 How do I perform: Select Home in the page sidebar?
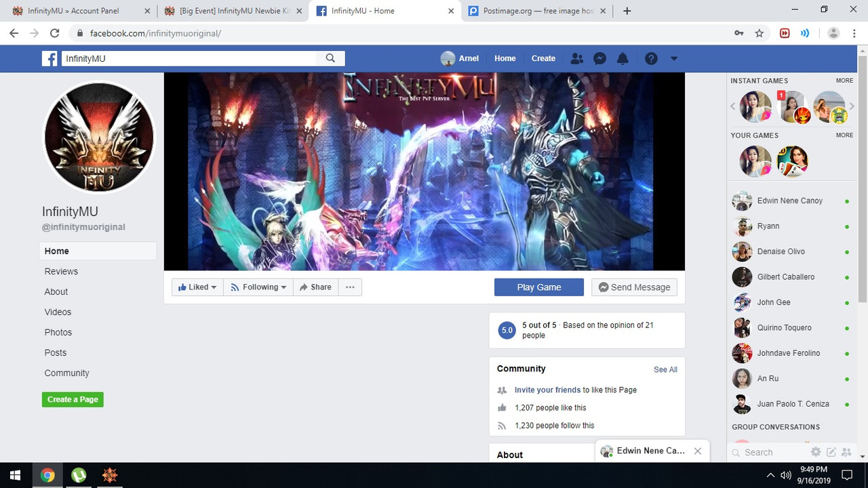coord(98,251)
